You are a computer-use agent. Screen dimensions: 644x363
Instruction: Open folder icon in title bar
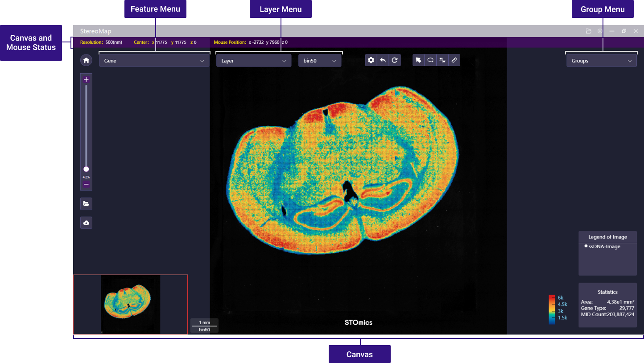pos(588,31)
